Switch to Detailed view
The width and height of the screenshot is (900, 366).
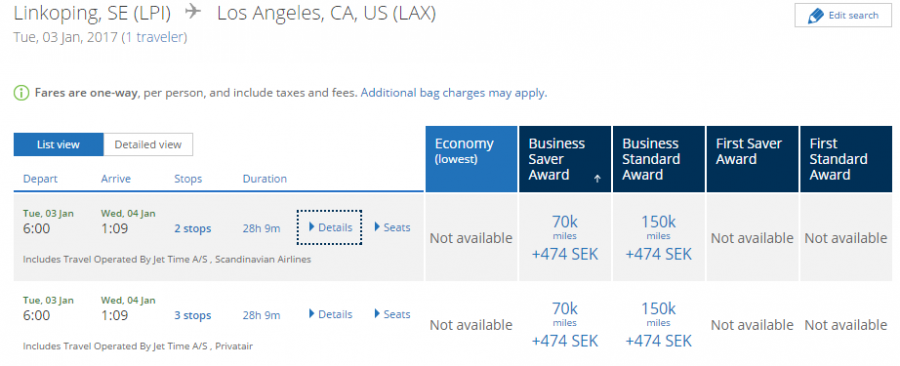point(148,145)
